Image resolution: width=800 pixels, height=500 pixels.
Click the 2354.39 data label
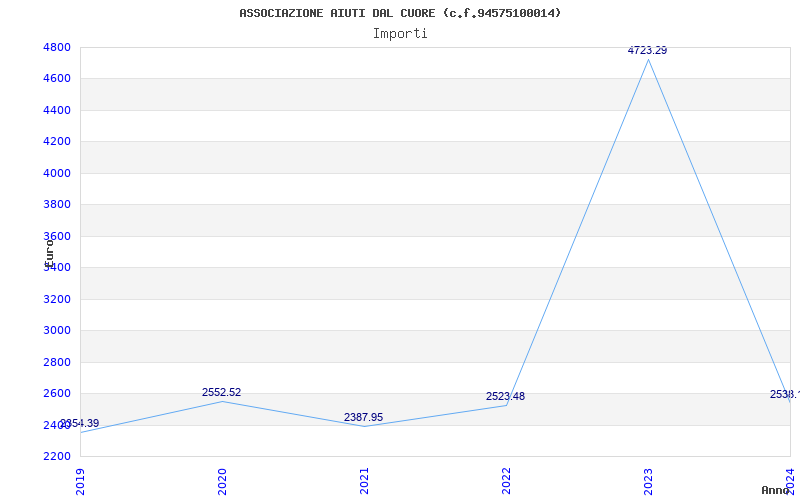pyautogui.click(x=80, y=423)
